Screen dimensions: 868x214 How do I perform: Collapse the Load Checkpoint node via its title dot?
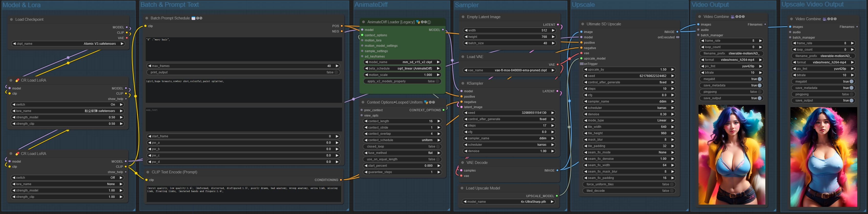point(12,19)
